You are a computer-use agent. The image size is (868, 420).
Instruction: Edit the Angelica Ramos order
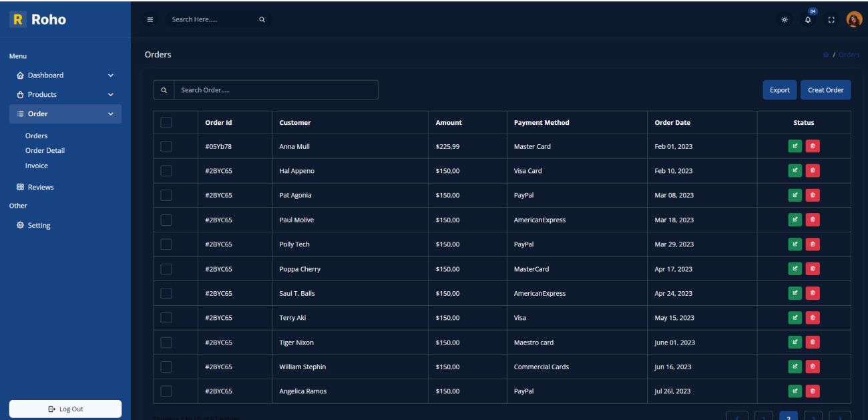tap(795, 391)
